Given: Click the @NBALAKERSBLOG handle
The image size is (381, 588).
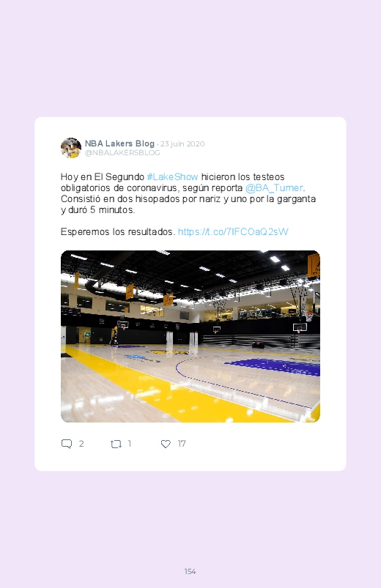Looking at the screenshot, I should tap(122, 152).
